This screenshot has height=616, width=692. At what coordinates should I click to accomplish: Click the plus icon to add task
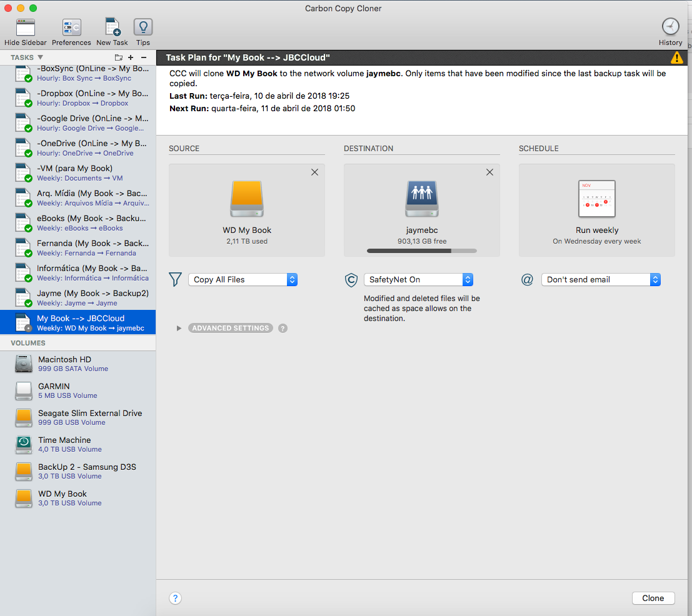(131, 57)
